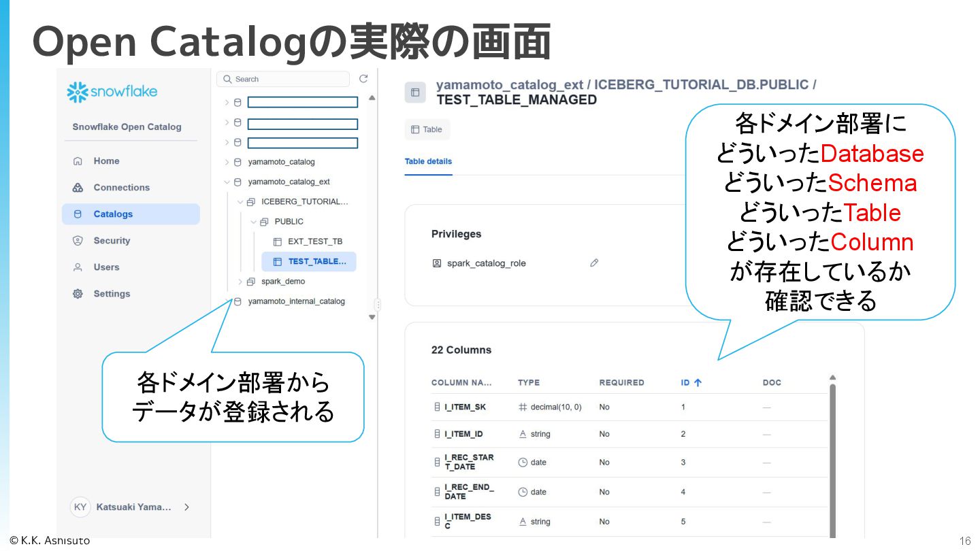Edit spark_catalog_role with the pencil icon
Viewport: 980px width, 551px height.
594,263
